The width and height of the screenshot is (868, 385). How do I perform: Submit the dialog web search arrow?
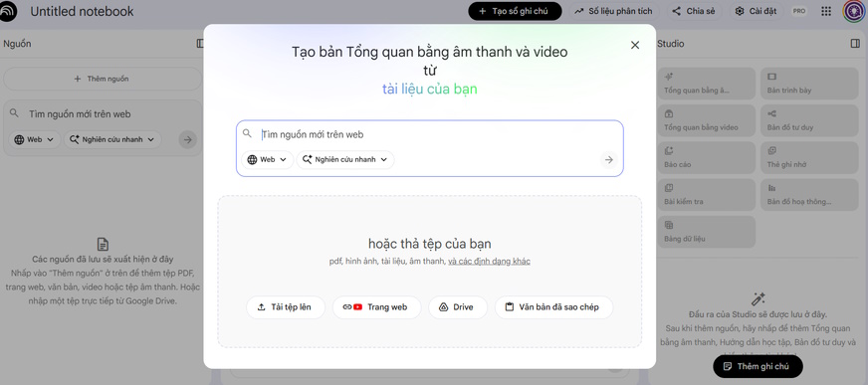tap(609, 160)
